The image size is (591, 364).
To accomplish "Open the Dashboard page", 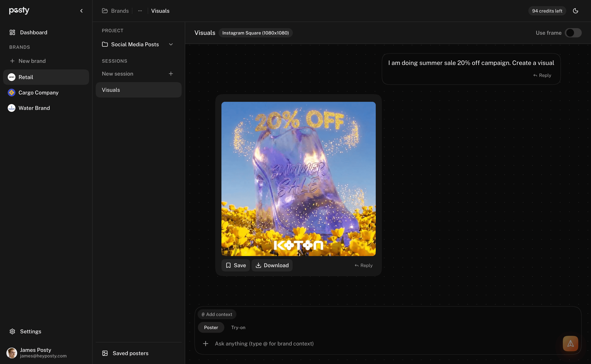I will tap(46, 33).
